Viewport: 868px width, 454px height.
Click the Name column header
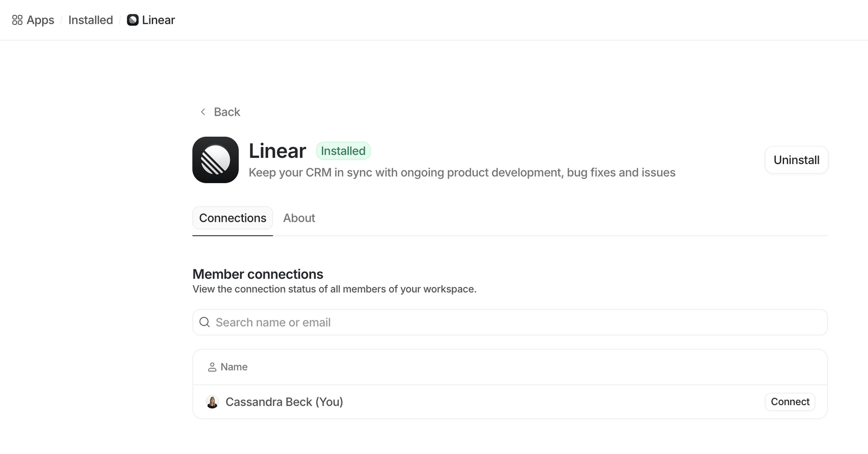point(234,367)
